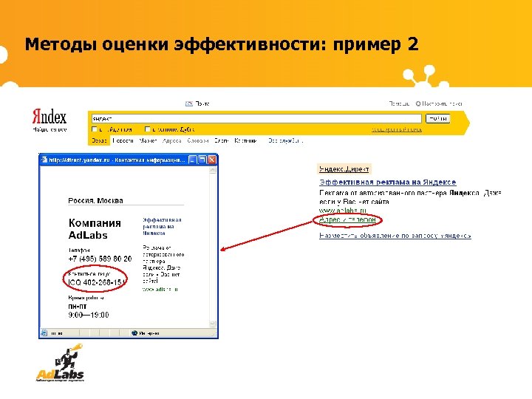532x399 pixels.
Task: Select the Компания AdLabs heading
Action: pyautogui.click(x=95, y=229)
